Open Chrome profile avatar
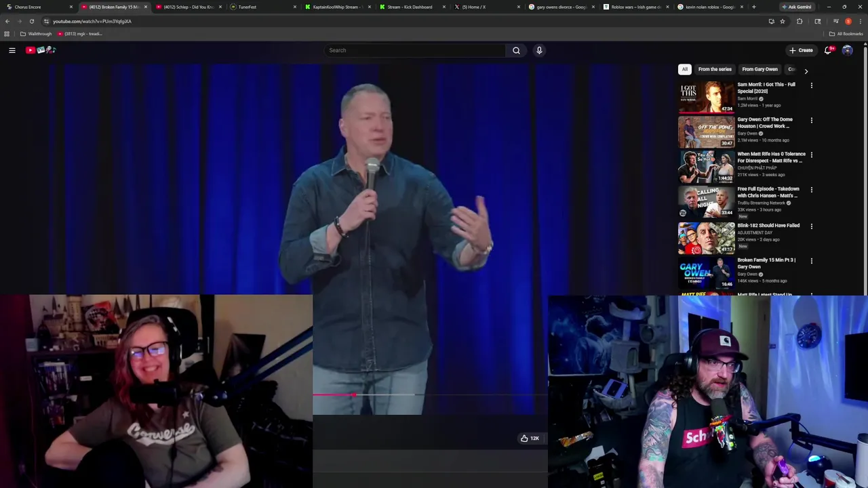This screenshot has width=868, height=488. point(848,21)
